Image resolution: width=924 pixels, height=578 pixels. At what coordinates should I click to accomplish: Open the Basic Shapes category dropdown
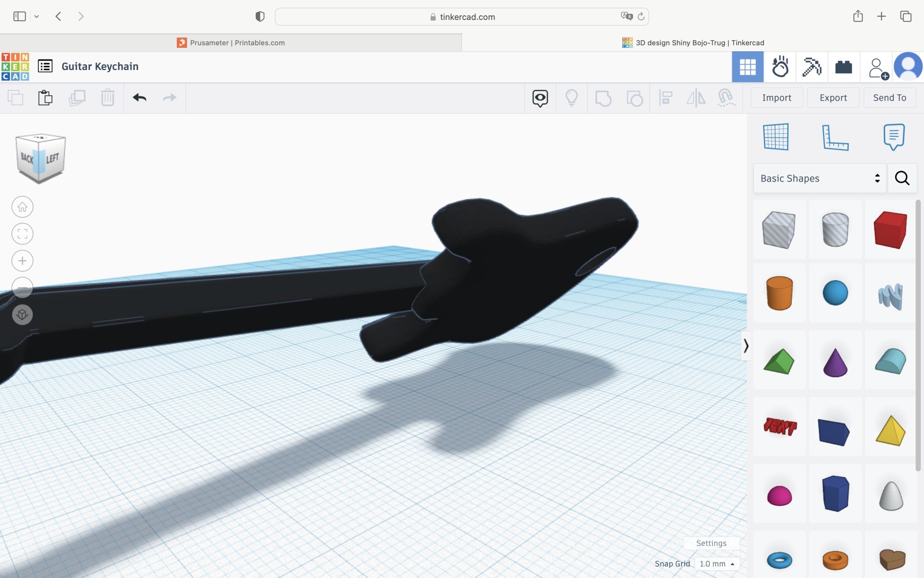pyautogui.click(x=819, y=178)
